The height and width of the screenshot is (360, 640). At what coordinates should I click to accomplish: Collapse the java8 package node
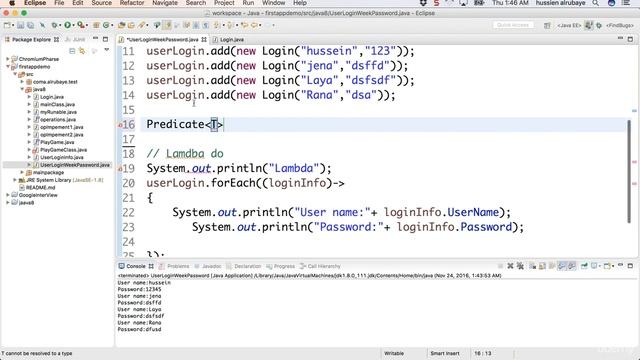[x=22, y=89]
